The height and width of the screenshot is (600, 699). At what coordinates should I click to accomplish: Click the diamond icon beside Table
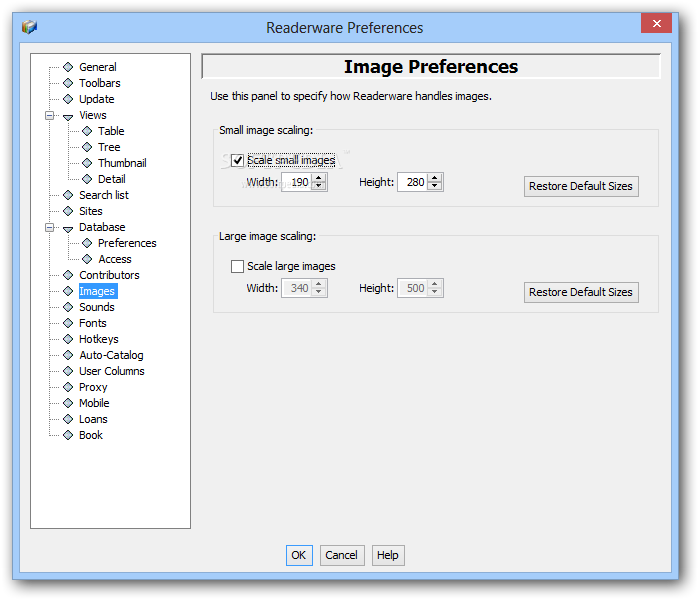pos(87,131)
